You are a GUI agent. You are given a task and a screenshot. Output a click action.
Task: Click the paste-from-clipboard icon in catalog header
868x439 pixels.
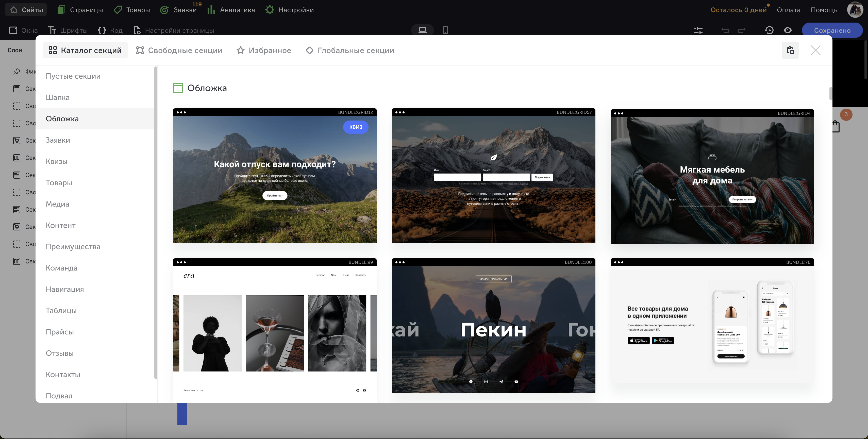point(790,50)
